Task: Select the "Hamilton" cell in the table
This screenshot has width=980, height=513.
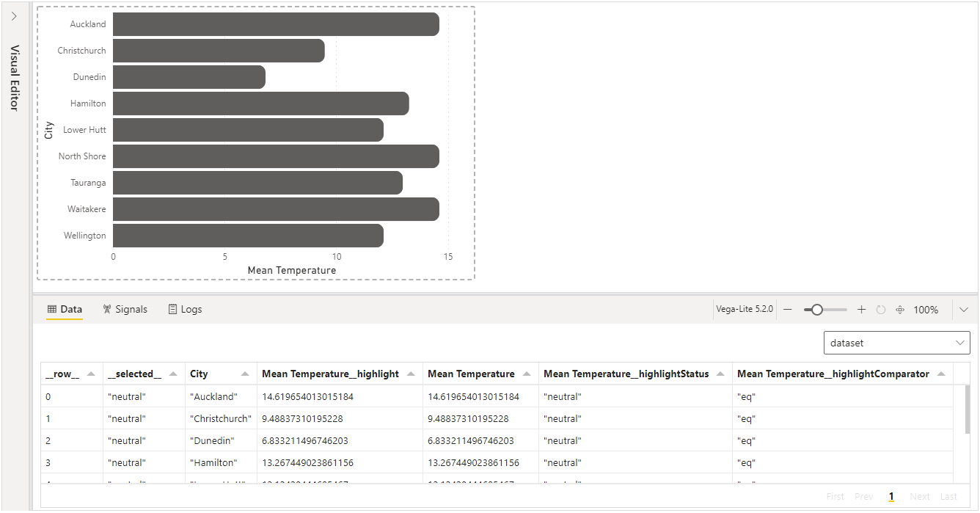Action: pyautogui.click(x=220, y=463)
